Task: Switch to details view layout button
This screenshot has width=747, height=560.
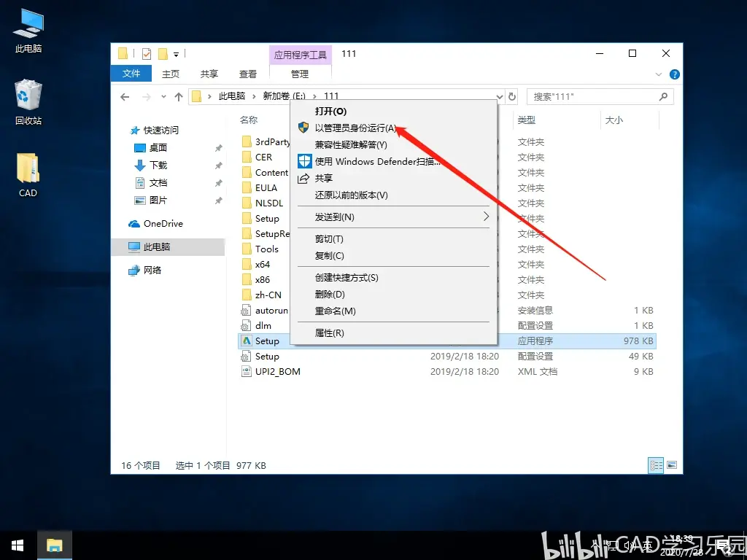Action: point(656,465)
